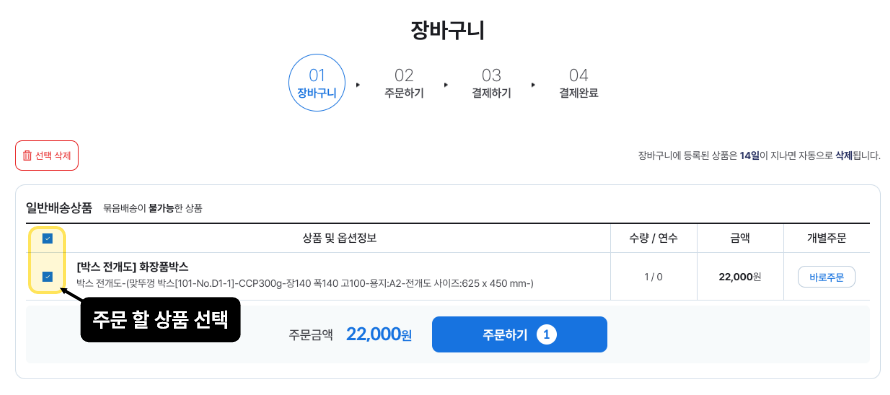890x395 pixels.
Task: Select the 01 장바구니 step circle
Action: coord(317,83)
